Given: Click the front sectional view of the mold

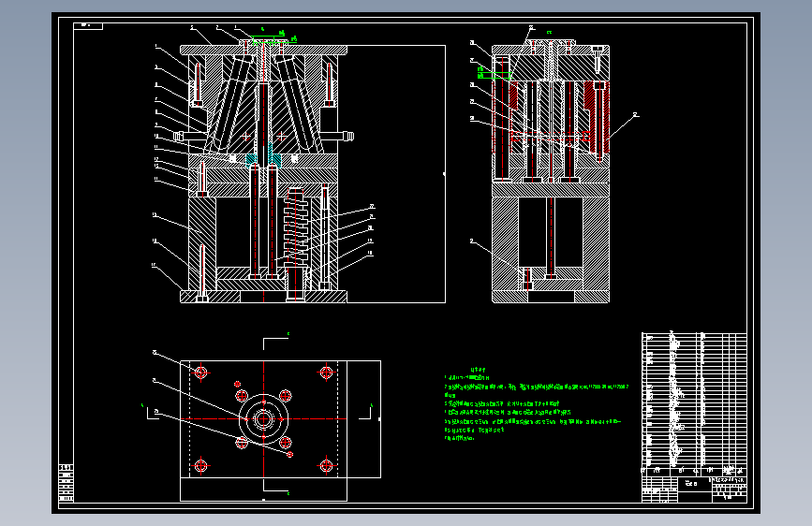Looking at the screenshot, I should click(264, 173).
